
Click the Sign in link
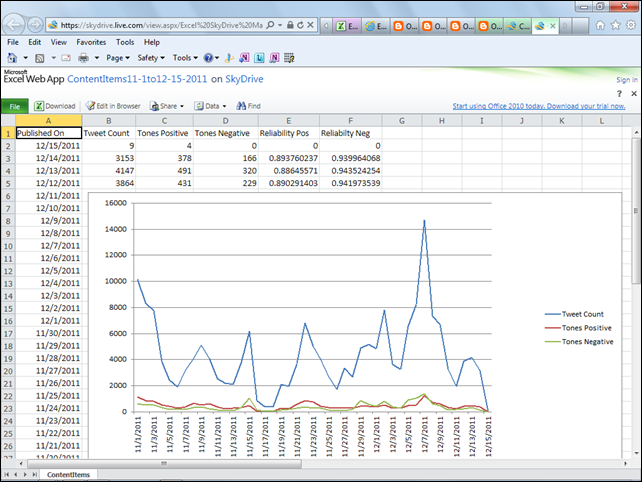626,80
